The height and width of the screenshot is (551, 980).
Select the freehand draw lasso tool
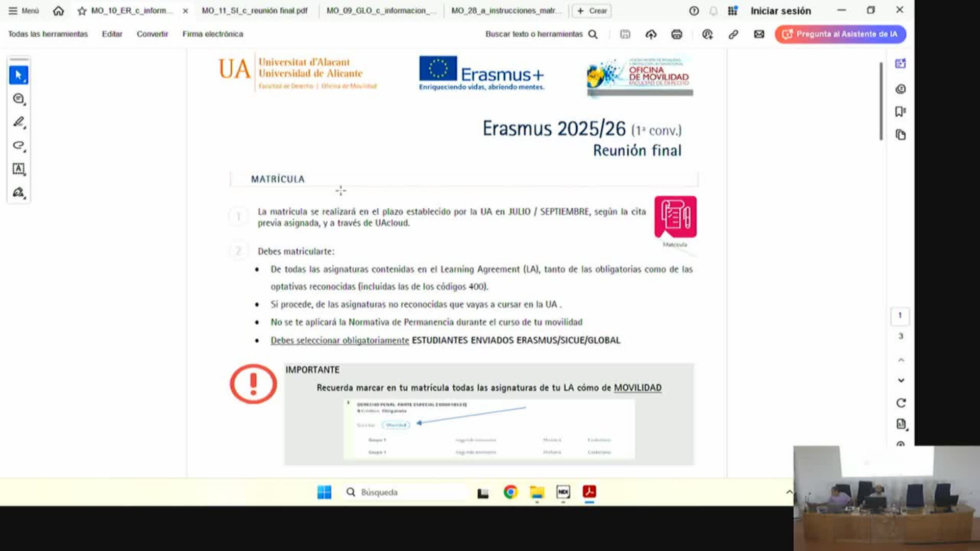pyautogui.click(x=18, y=145)
